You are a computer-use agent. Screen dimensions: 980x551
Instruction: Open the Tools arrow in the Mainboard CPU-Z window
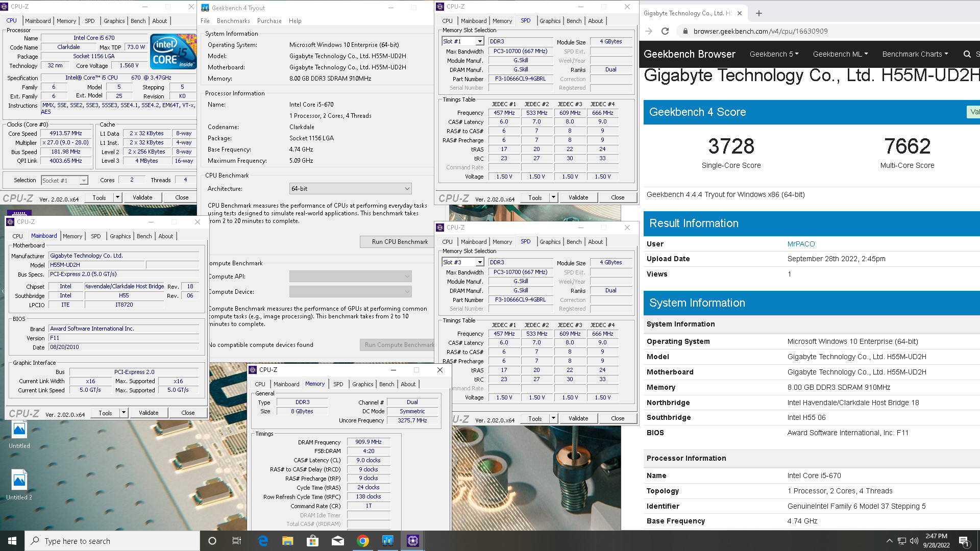(124, 413)
